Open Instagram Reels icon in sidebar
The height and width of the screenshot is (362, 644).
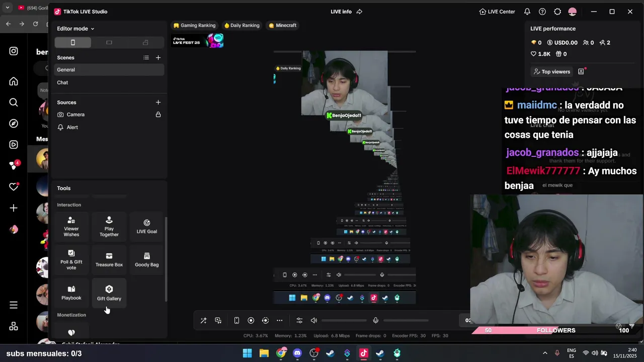(14, 145)
